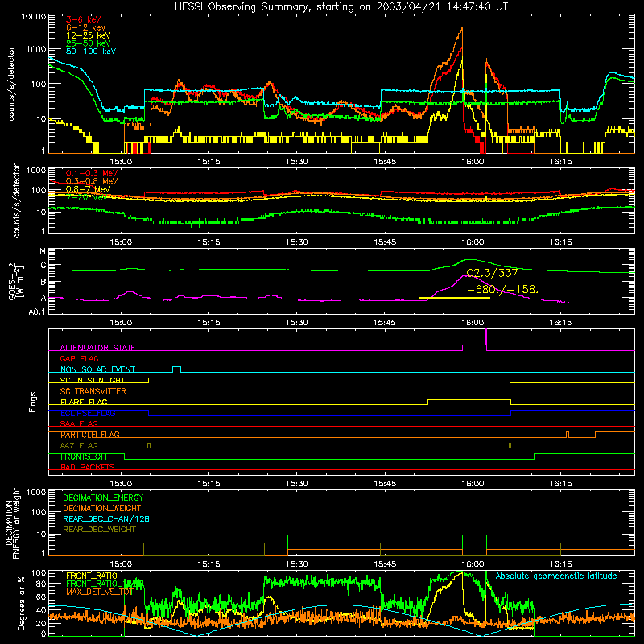Click the 0.1-0.3 MeV legend label
The width and height of the screenshot is (644, 644).
click(92, 173)
